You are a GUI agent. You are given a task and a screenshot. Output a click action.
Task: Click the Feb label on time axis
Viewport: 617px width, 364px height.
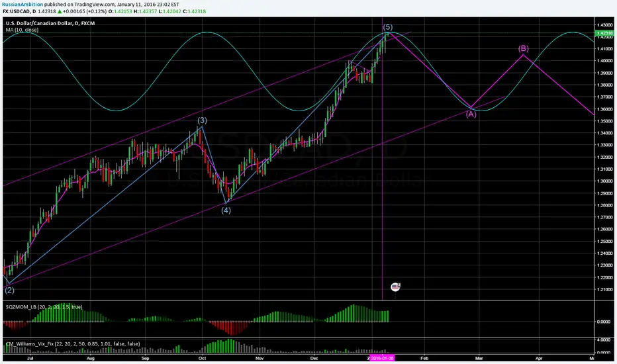(424, 359)
